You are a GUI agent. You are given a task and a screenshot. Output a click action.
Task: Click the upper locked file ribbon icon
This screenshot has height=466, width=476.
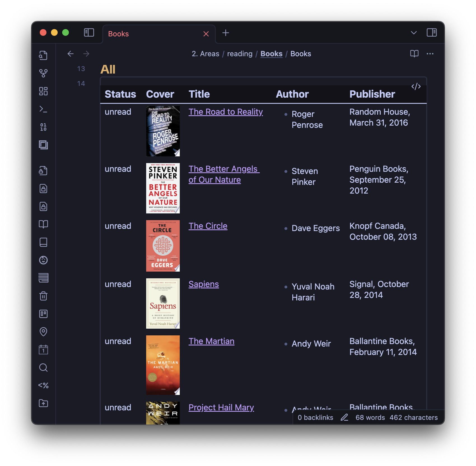43,189
